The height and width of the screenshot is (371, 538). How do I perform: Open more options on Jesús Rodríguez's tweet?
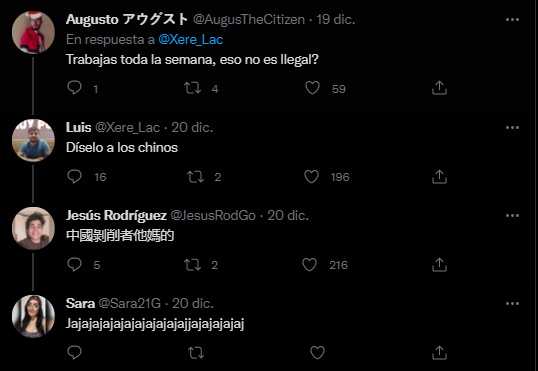click(512, 216)
